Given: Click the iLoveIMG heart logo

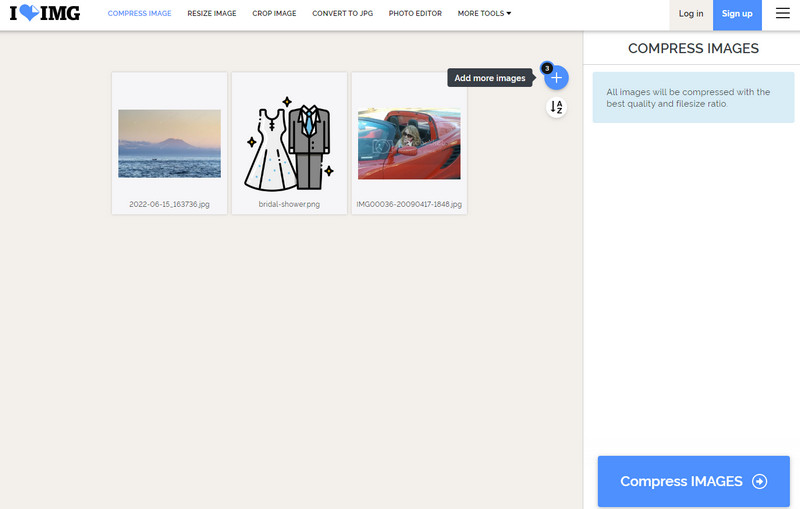Looking at the screenshot, I should [x=45, y=14].
